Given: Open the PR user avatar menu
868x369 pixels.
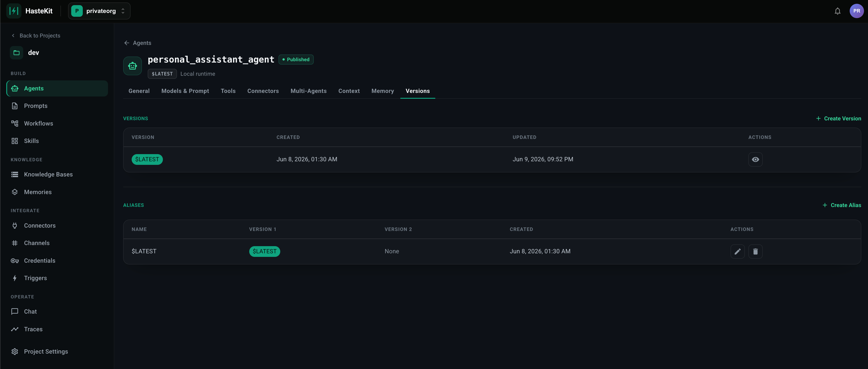Looking at the screenshot, I should [x=856, y=11].
